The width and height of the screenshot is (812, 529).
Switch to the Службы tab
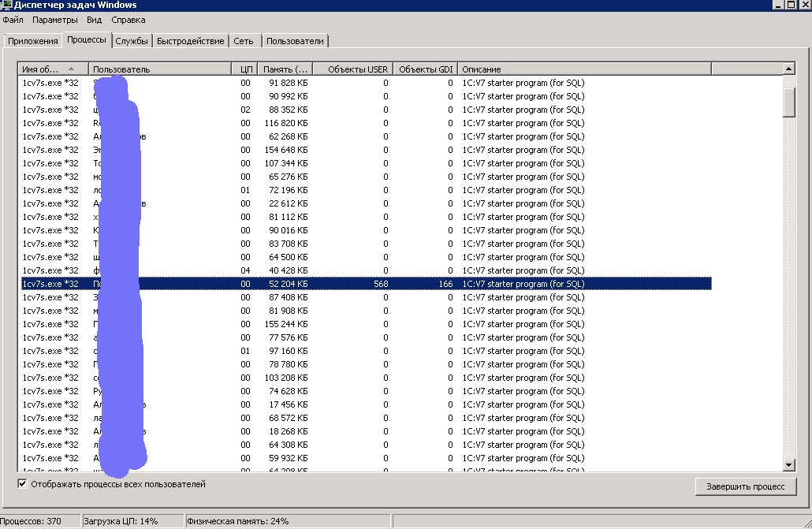tap(131, 41)
